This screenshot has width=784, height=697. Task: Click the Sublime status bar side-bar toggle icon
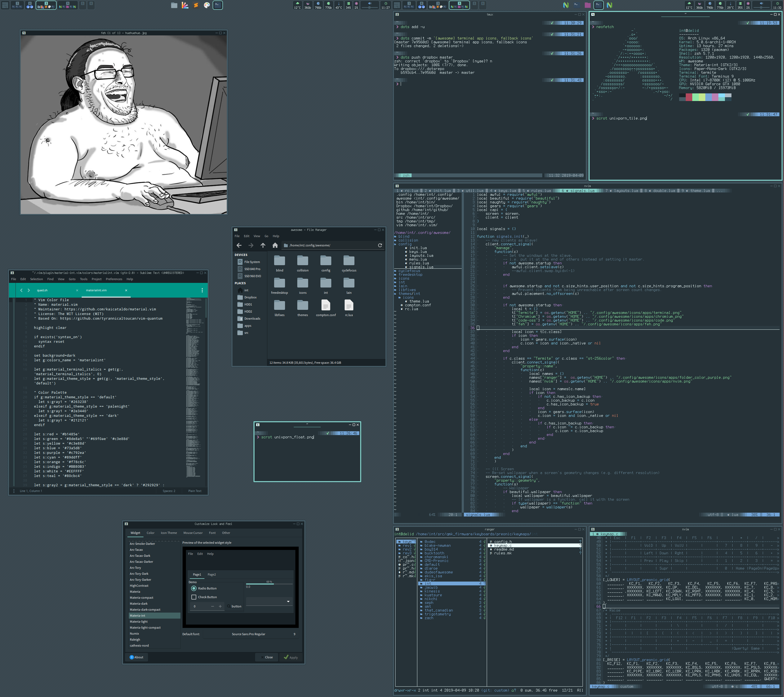[x=14, y=491]
